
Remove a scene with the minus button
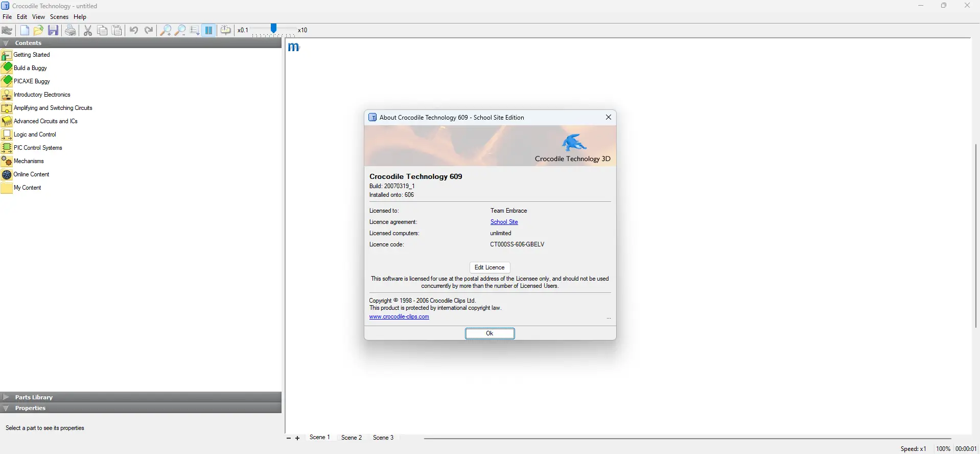(289, 438)
